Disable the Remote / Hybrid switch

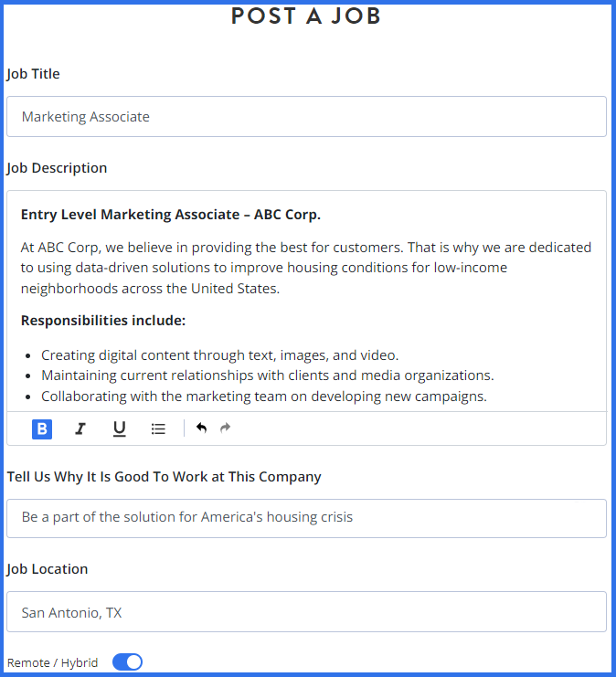[x=127, y=662]
